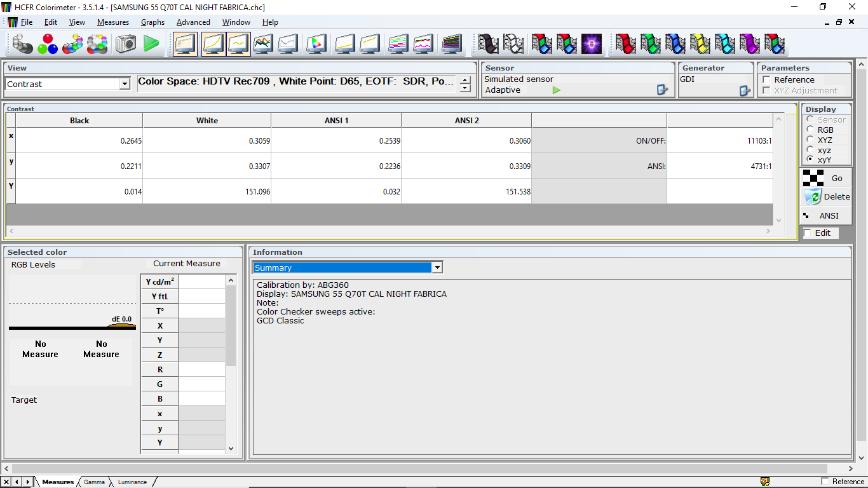868x488 pixels.
Task: Toggle the Reference checkbox in the status bar
Action: (825, 482)
